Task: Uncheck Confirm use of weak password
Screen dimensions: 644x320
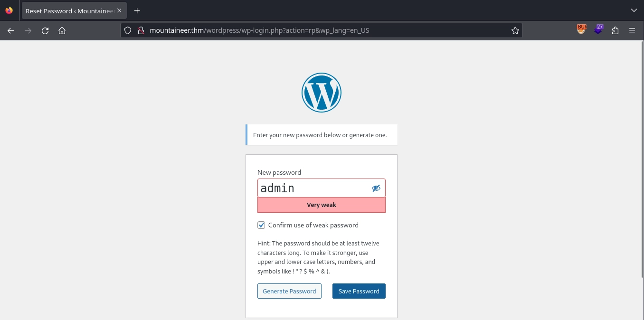Action: tap(261, 225)
